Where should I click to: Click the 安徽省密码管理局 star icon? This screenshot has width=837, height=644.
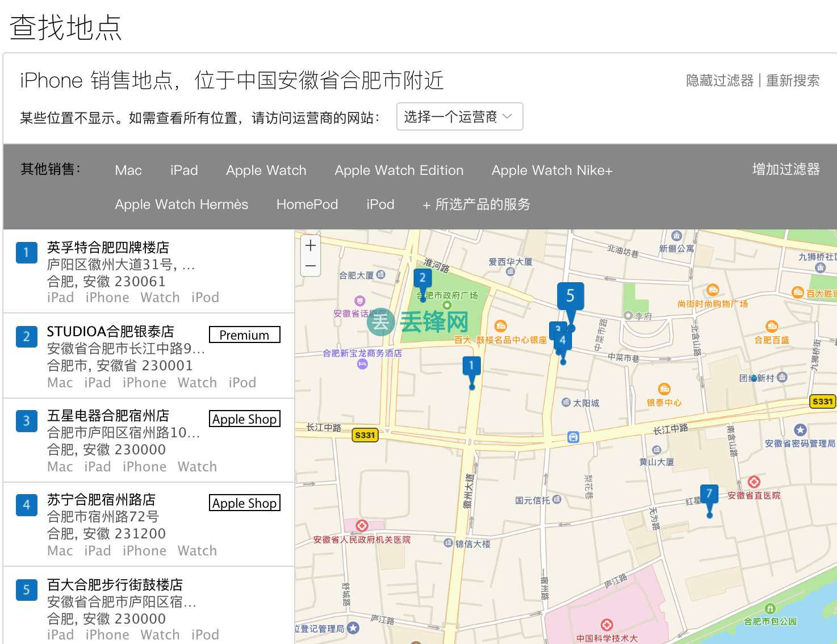point(801,430)
